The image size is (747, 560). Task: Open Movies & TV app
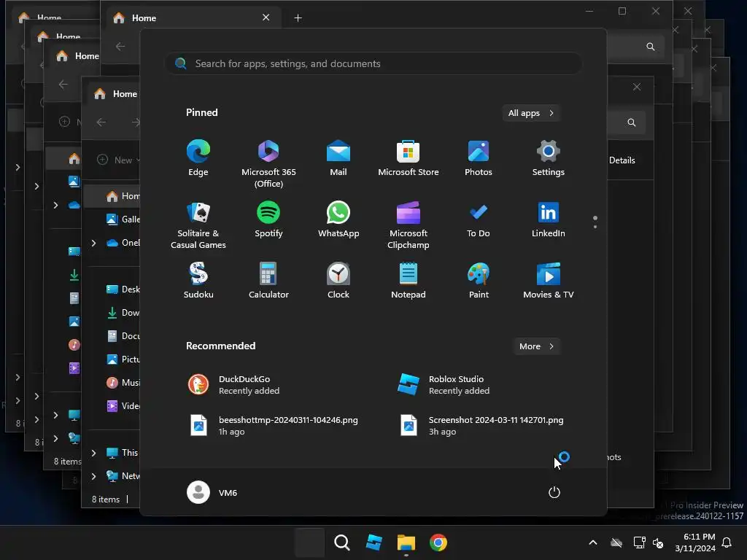(549, 281)
